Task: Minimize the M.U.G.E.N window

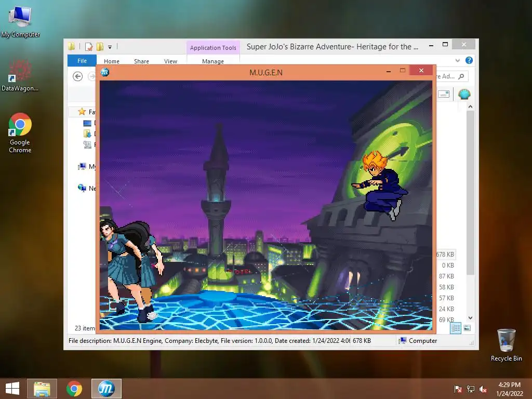Action: pos(389,71)
